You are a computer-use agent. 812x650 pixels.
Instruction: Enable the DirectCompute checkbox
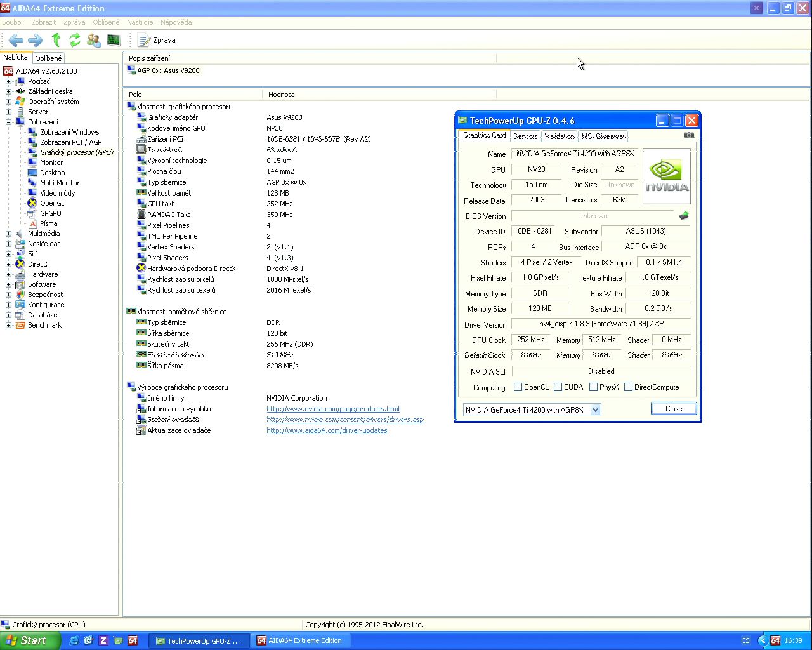click(x=628, y=387)
